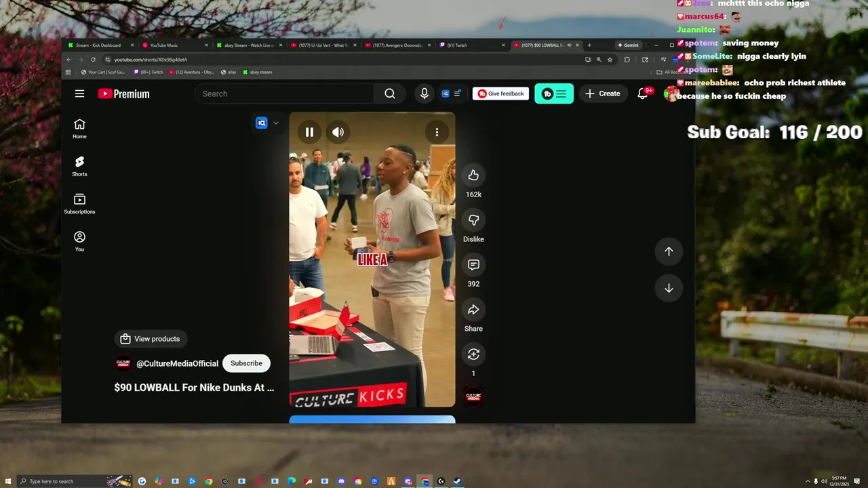Open Microsoft Edge from the taskbar
Viewport: 868px width, 488px height.
[x=292, y=481]
